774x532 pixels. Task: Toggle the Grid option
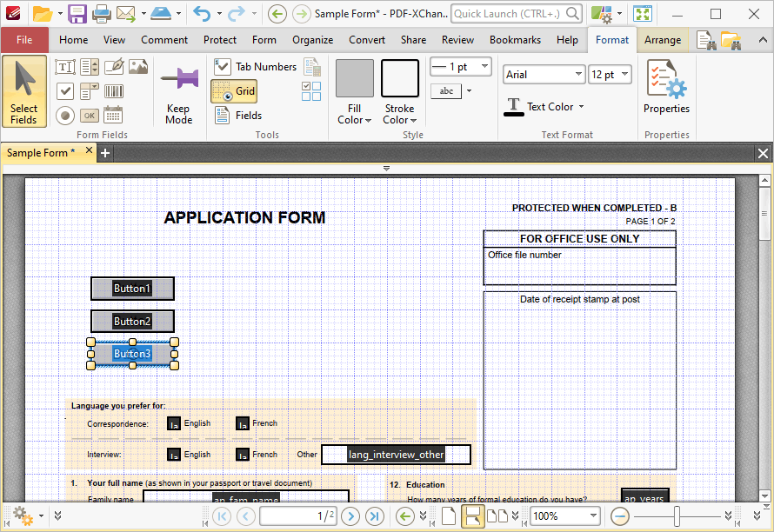(x=234, y=90)
